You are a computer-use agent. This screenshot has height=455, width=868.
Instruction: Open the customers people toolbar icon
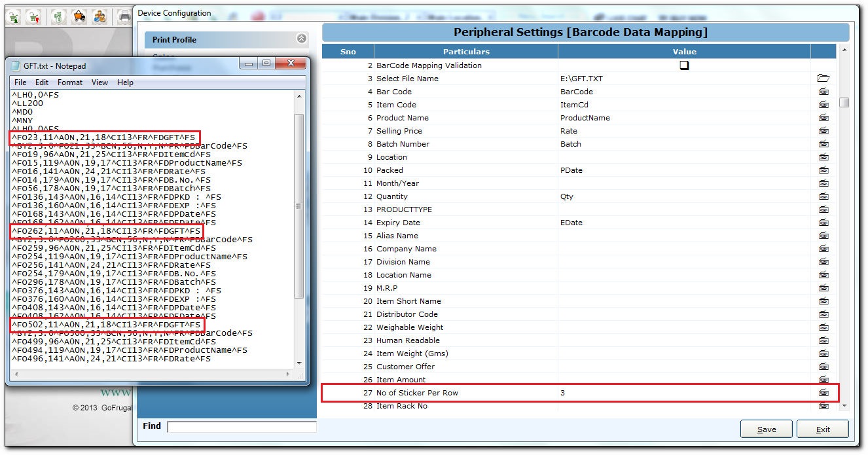(99, 16)
